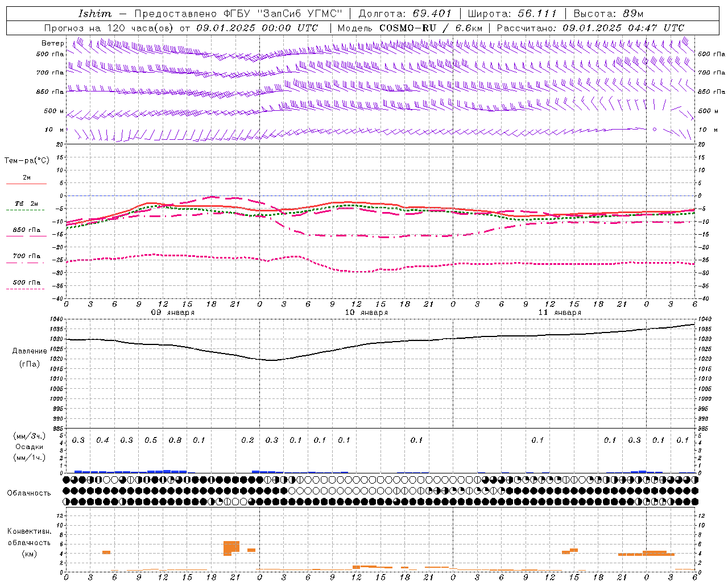Image resolution: width=728 pixels, height=582 pixels.
Task: Click the (гПа) pressure unit label
Action: 30,364
